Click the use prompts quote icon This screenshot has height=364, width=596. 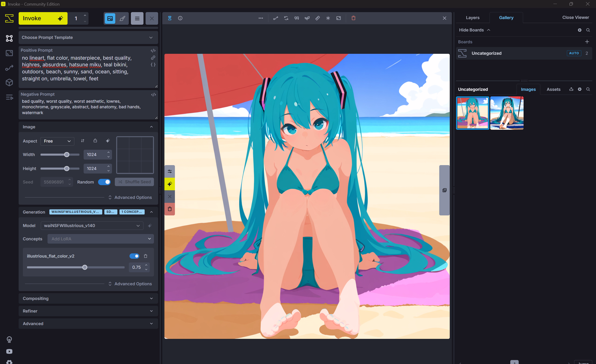(296, 18)
